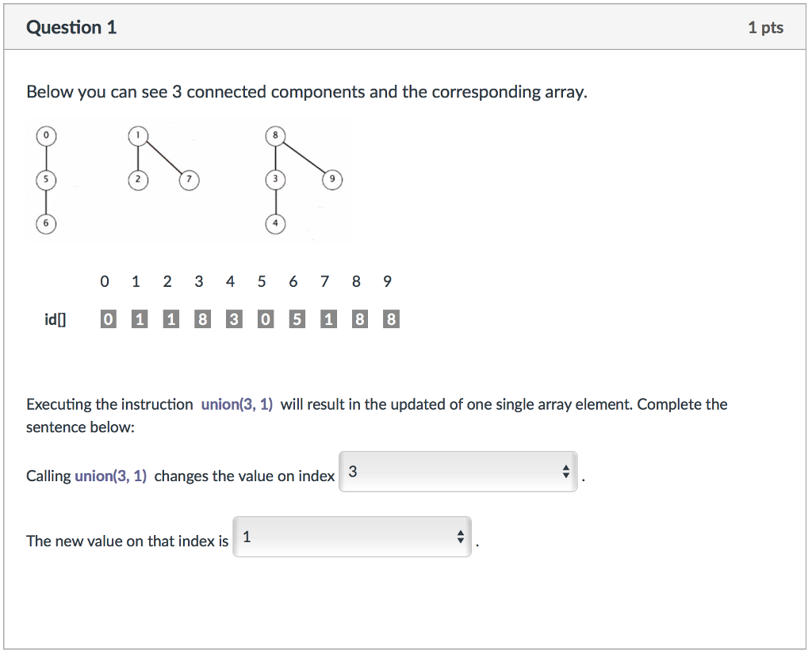Image resolution: width=812 pixels, height=654 pixels.
Task: Open the index selection dropdown showing 3
Action: coord(458,471)
